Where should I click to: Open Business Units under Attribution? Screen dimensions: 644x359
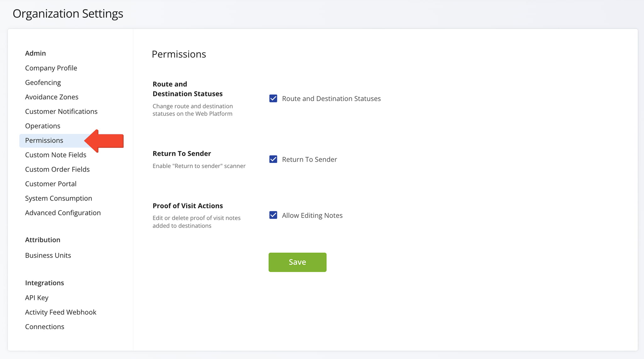coord(48,255)
